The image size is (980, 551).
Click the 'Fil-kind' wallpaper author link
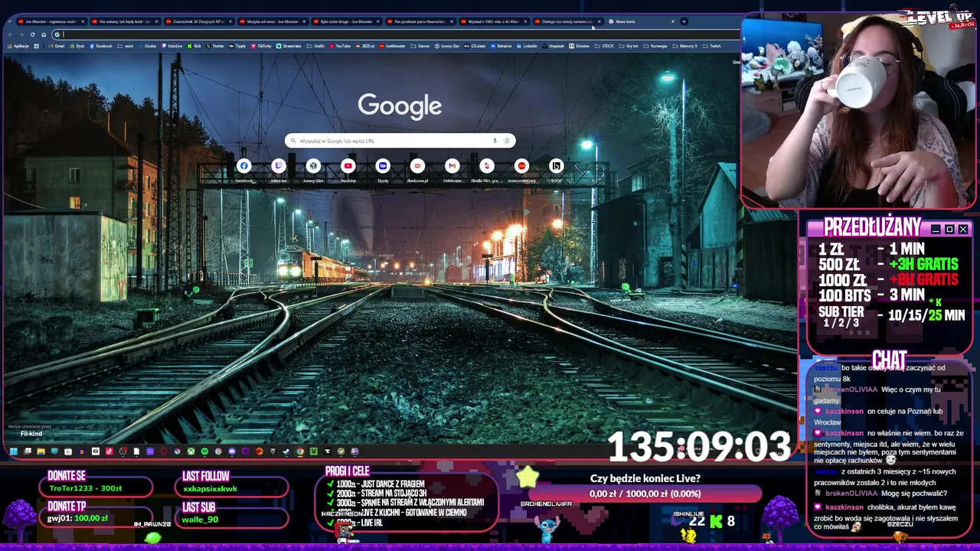[x=31, y=434]
